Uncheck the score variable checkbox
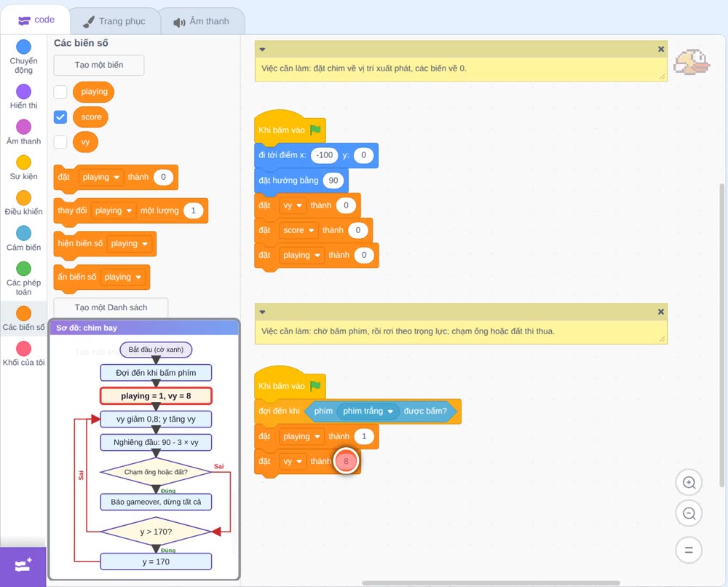This screenshot has height=587, width=728. click(x=60, y=117)
